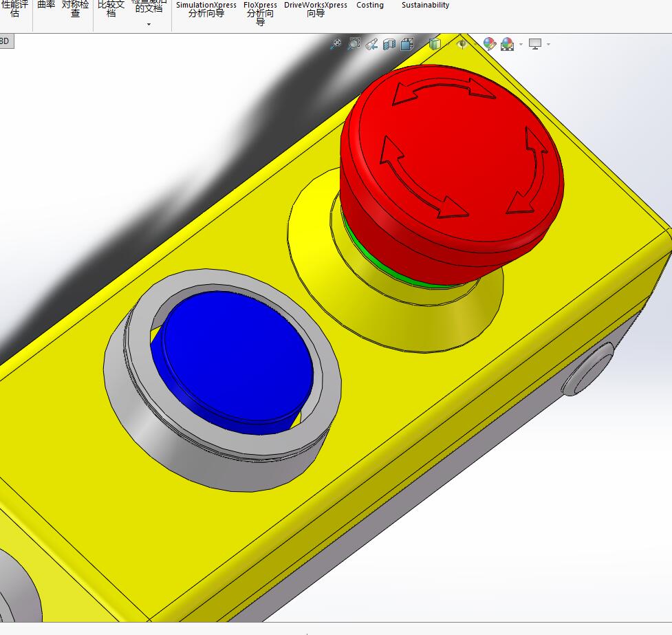
Task: Open 比较文档 compare documents
Action: [111, 8]
